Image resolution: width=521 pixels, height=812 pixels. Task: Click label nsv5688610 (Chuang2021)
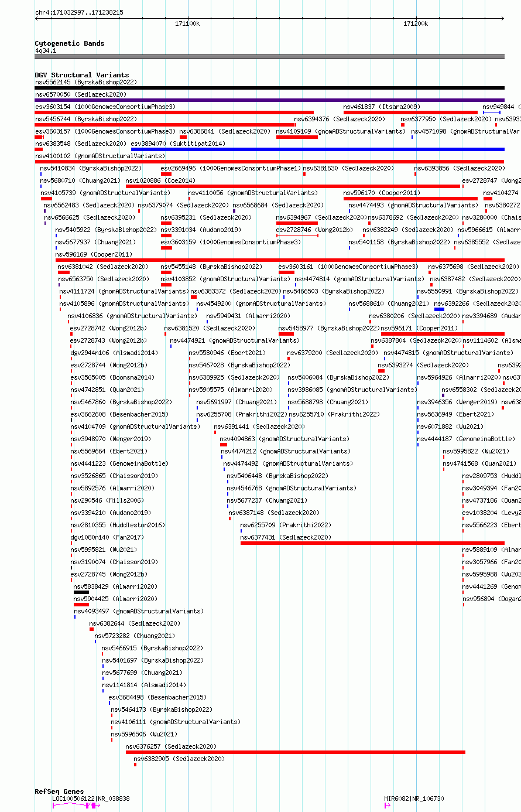point(389,303)
